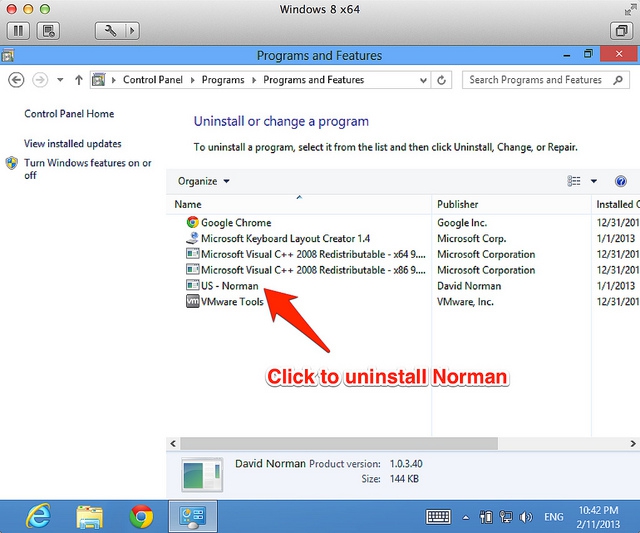
Task: Refresh the Programs and Features list
Action: [441, 80]
